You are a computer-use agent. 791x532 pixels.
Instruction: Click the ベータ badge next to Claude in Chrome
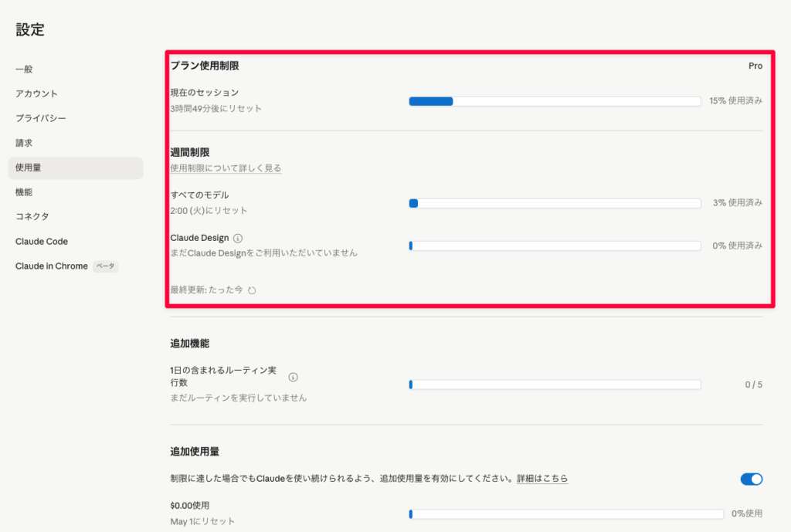(105, 266)
